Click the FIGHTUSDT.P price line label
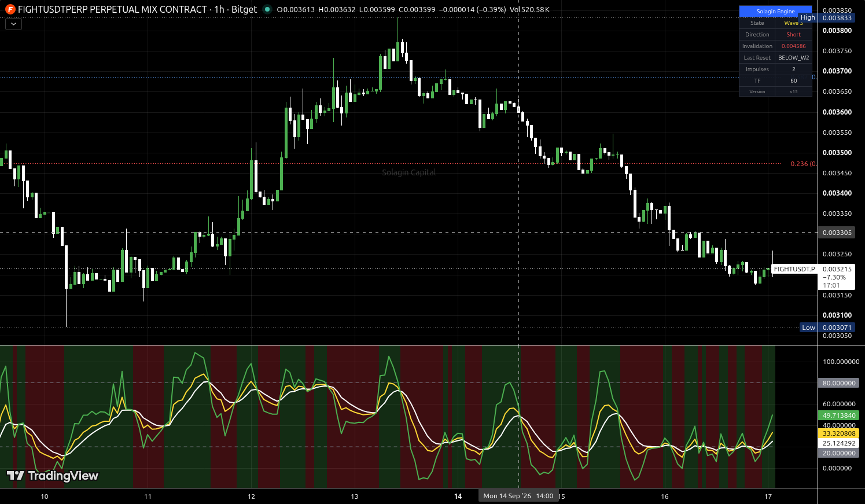Screen dimensions: 865x504 [794, 269]
